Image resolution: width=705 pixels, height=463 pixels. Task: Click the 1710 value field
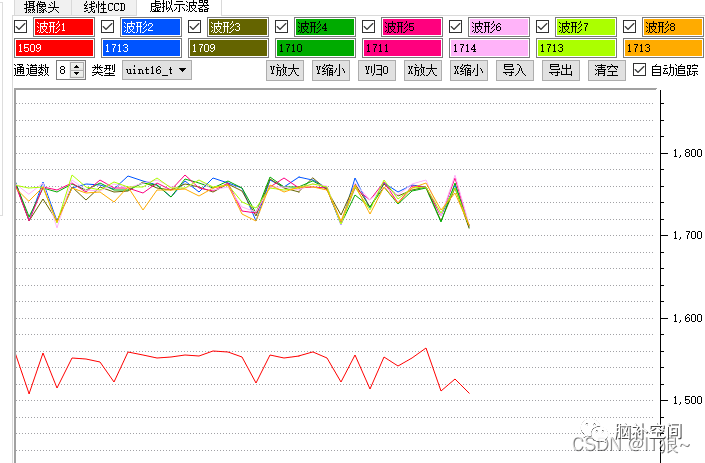[315, 48]
